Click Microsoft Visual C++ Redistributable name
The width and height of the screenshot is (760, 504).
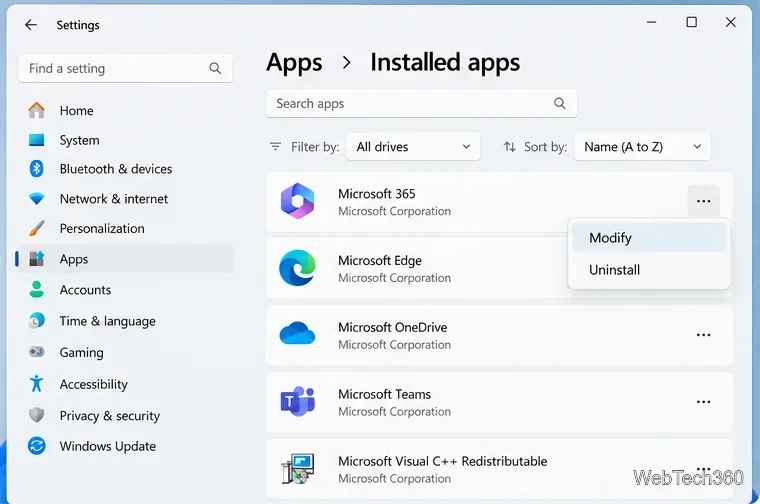[x=443, y=461]
